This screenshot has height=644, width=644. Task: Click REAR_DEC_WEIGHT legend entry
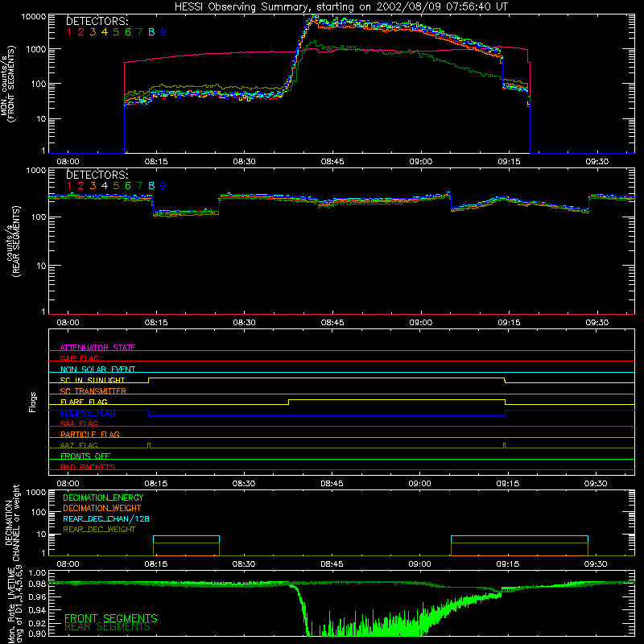(99, 530)
